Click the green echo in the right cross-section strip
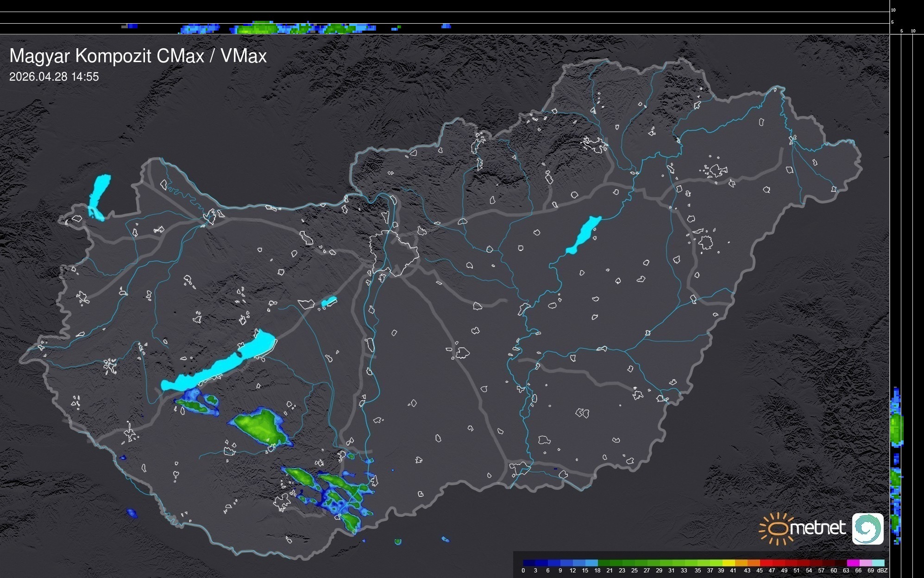This screenshot has width=924, height=578. point(897,429)
